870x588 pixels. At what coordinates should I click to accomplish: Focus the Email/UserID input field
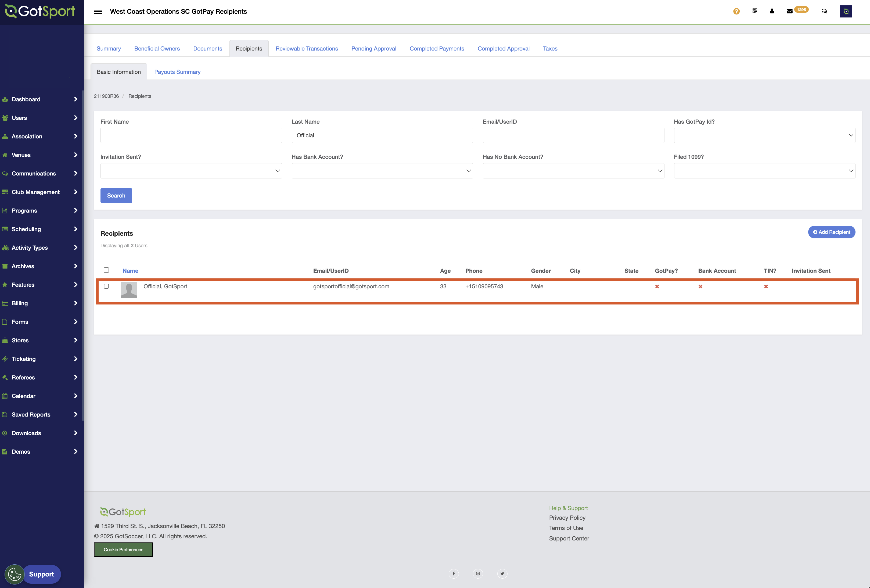[x=573, y=135]
